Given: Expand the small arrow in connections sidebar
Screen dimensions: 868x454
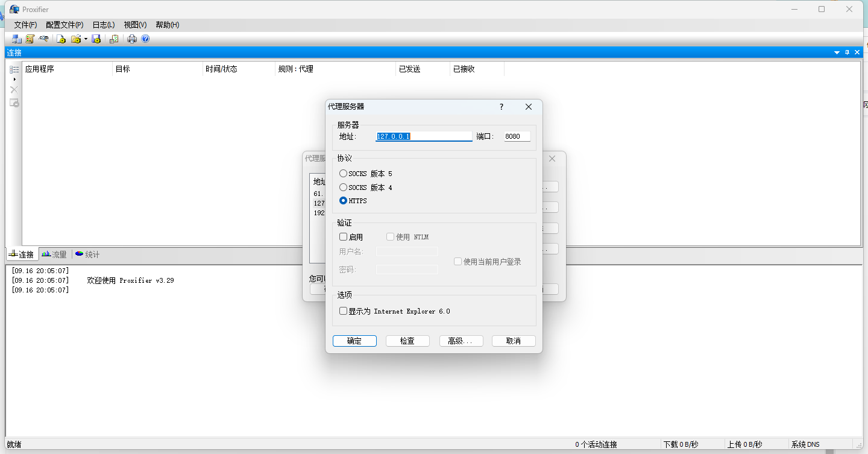Looking at the screenshot, I should coord(14,80).
